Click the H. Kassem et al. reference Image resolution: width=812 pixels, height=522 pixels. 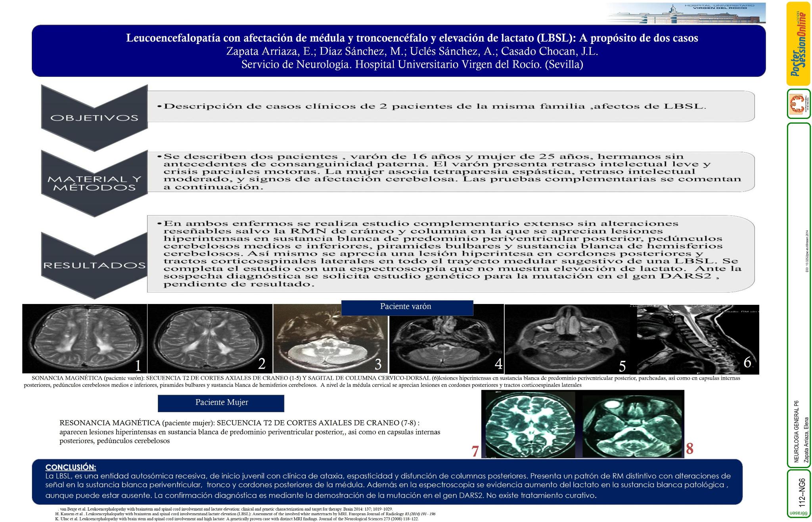point(245,514)
